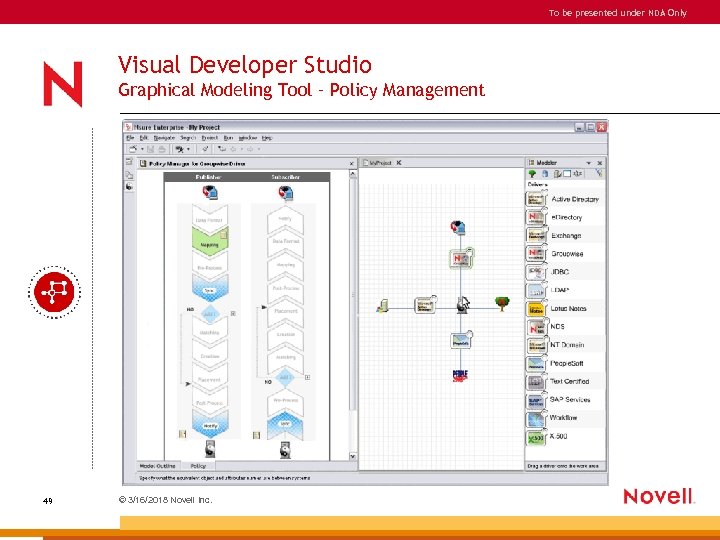This screenshot has height=540, width=720.
Task: Select the Workflow driver icon
Action: click(x=535, y=418)
